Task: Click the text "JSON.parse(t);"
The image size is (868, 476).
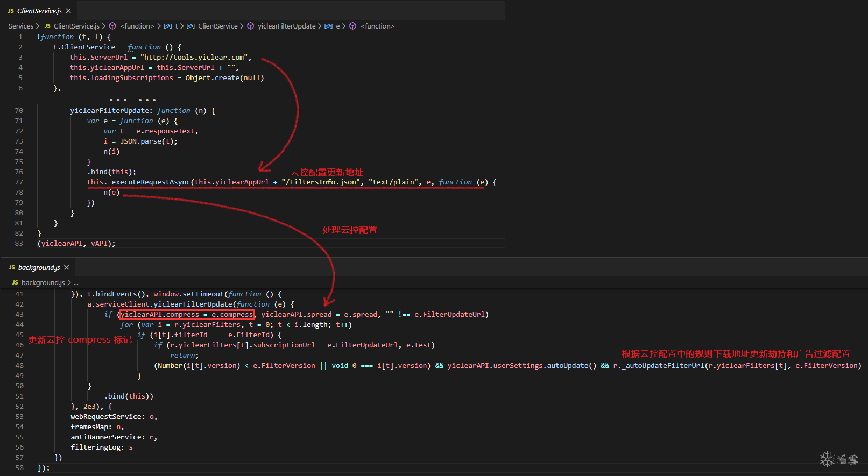Action: [x=149, y=141]
